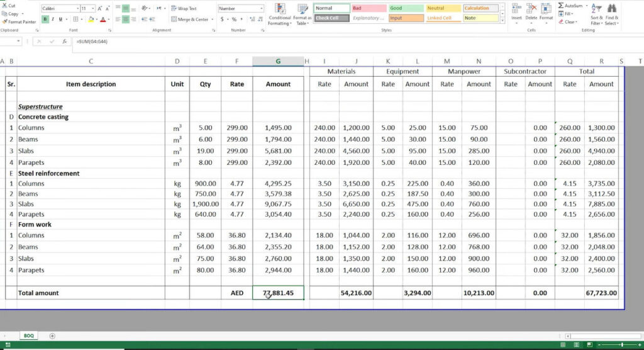Select the BOQ sheet tab
This screenshot has width=644, height=350.
[x=29, y=336]
